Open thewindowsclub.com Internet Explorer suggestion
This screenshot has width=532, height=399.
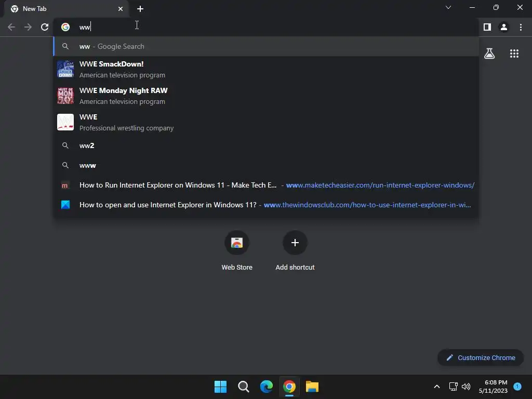[x=266, y=205]
